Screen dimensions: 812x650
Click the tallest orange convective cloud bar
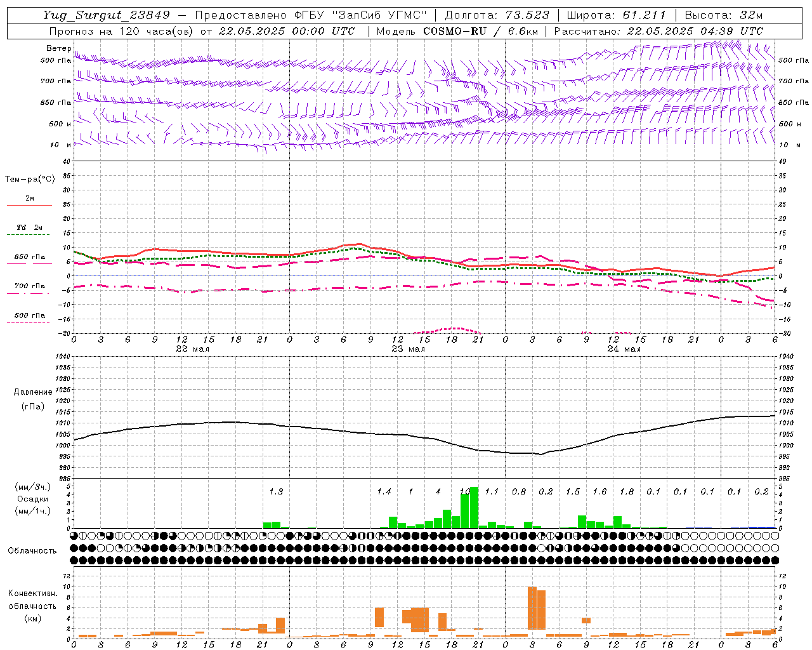[532, 608]
